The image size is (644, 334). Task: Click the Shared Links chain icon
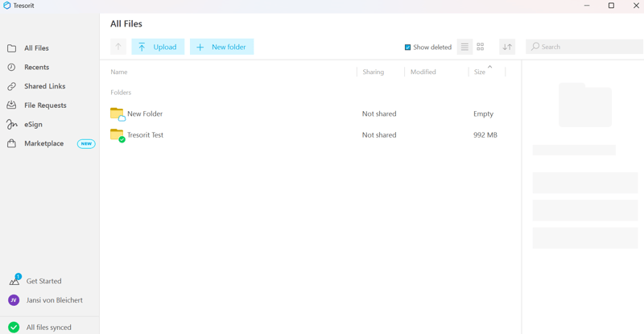(11, 86)
